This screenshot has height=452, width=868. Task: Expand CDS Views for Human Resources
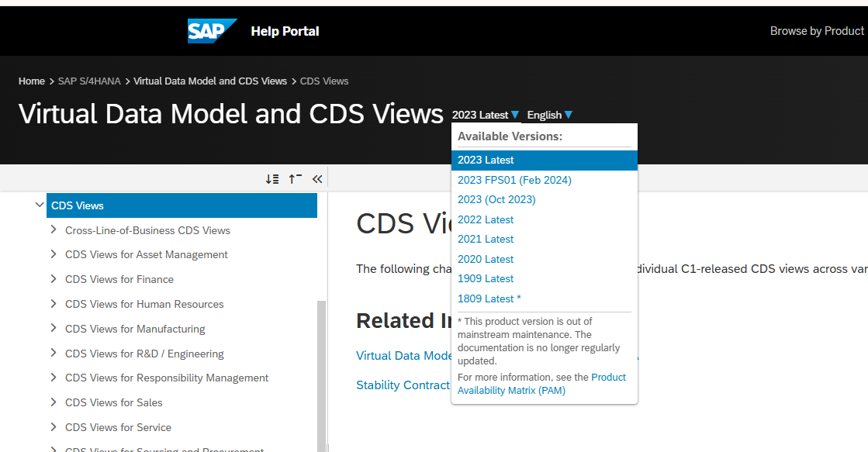tap(54, 304)
